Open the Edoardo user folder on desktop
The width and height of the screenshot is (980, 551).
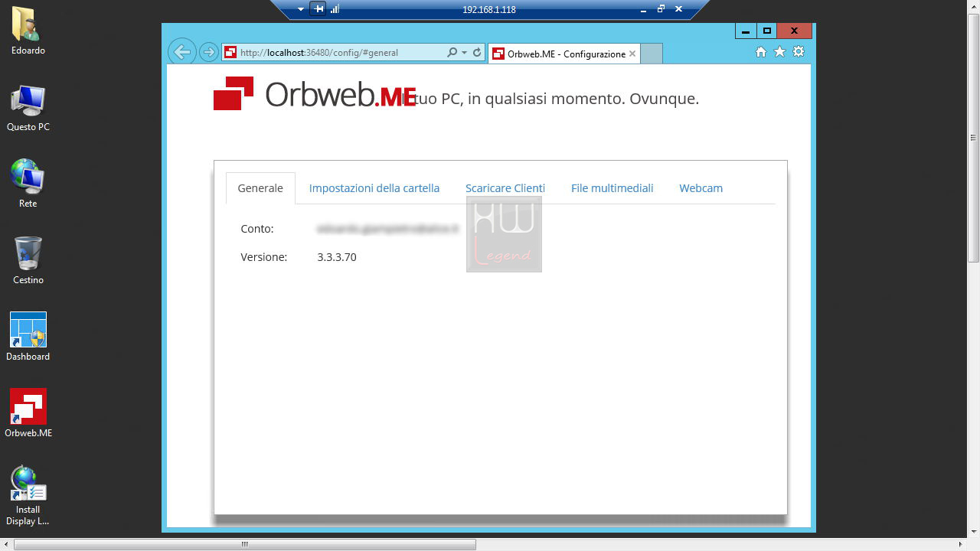28,31
